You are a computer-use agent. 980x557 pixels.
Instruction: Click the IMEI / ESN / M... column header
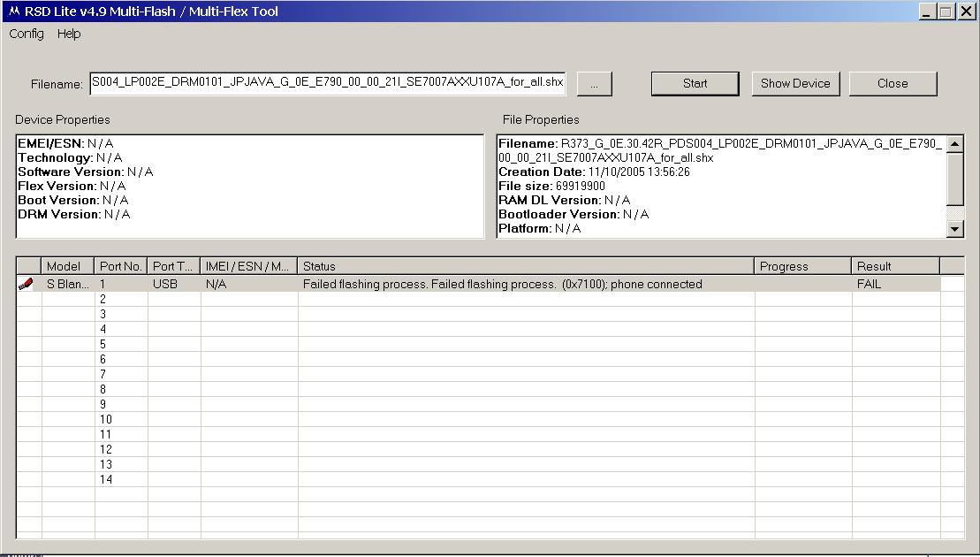pos(248,266)
